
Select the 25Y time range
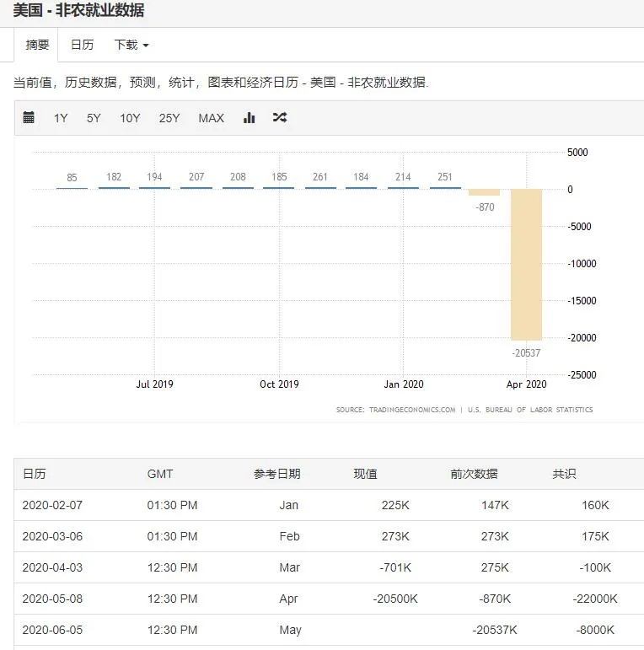pyautogui.click(x=169, y=118)
